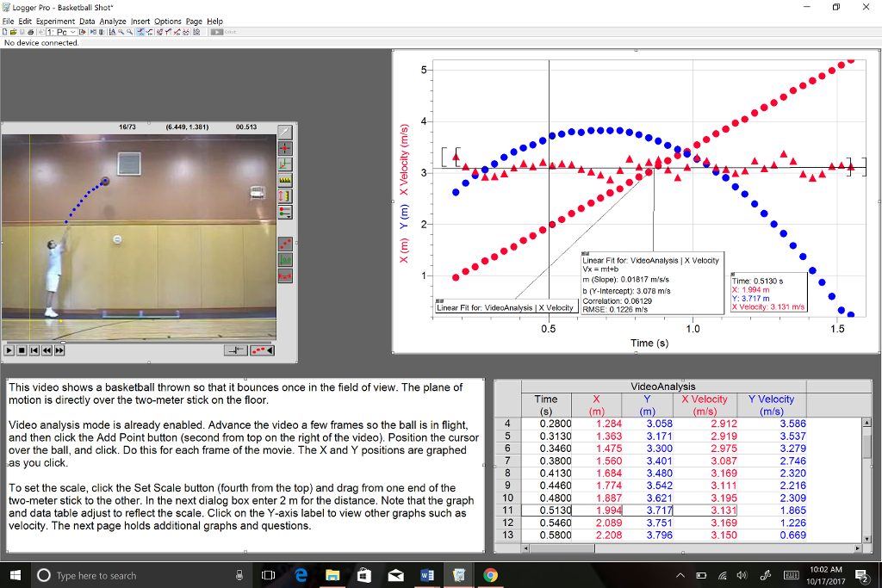Toggle origin axes display on the video
This screenshot has width=882, height=588.
(x=284, y=261)
